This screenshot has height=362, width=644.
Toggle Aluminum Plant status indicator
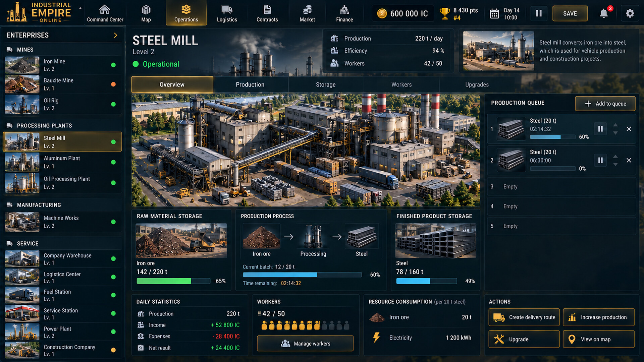[113, 162]
